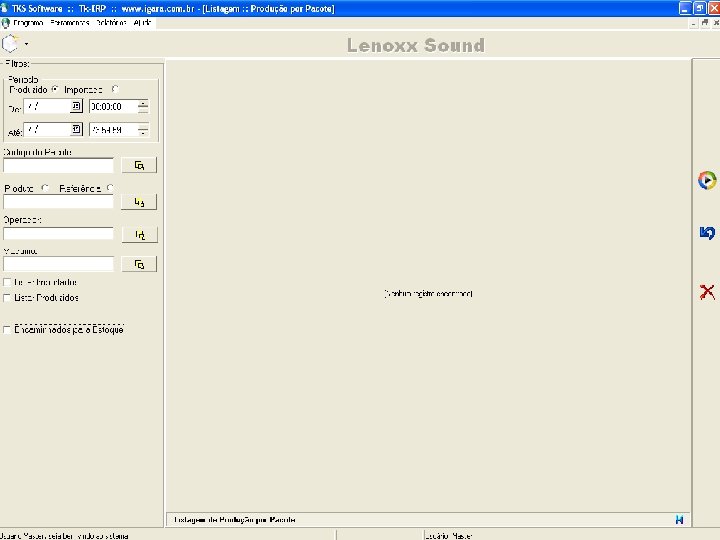Image resolution: width=720 pixels, height=540 pixels.
Task: Tick the checkbox above Listar Produzidos
Action: coord(7,282)
